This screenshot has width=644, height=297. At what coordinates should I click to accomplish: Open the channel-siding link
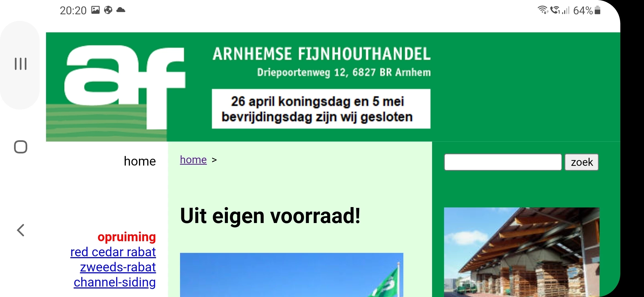[x=115, y=282]
